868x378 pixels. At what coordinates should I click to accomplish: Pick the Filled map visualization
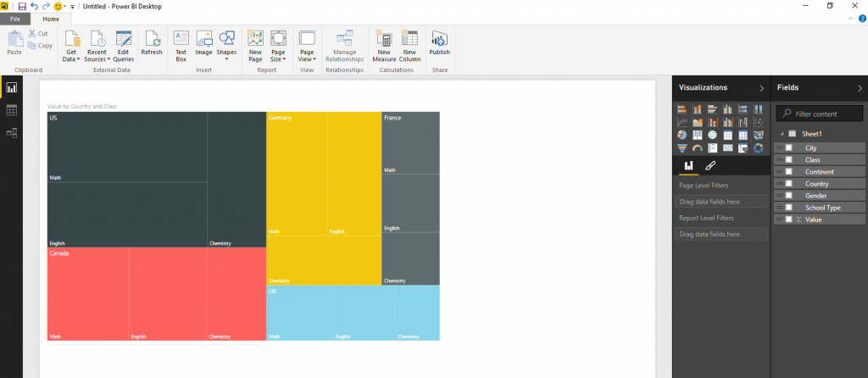[759, 135]
